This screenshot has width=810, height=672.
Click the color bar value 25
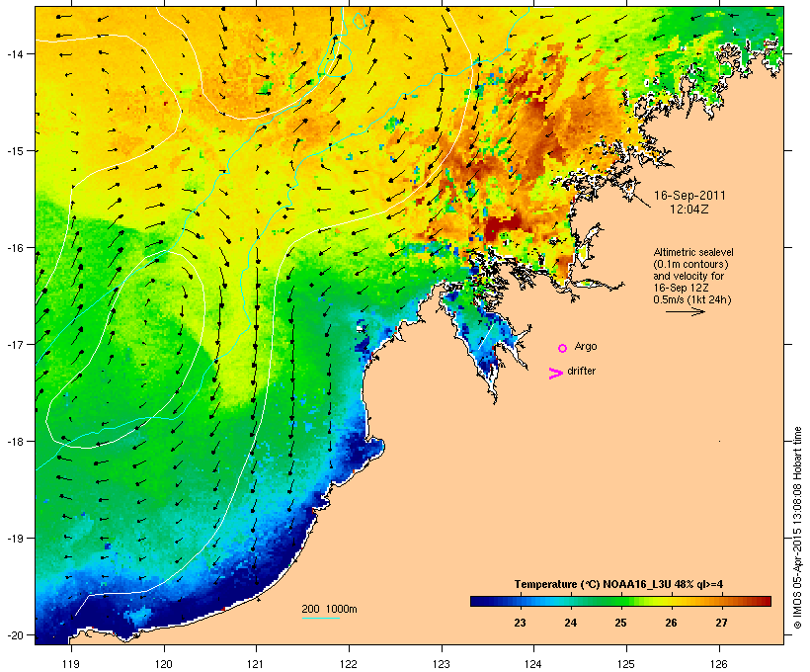(x=620, y=623)
